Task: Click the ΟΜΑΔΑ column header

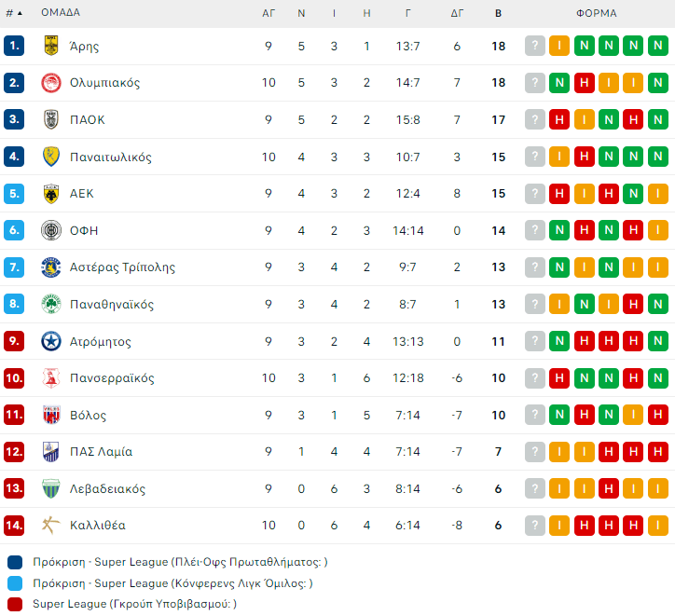Action: pyautogui.click(x=61, y=13)
